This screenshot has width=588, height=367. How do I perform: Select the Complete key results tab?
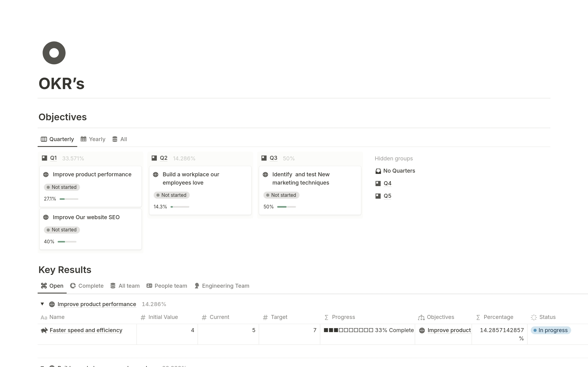[87, 286]
